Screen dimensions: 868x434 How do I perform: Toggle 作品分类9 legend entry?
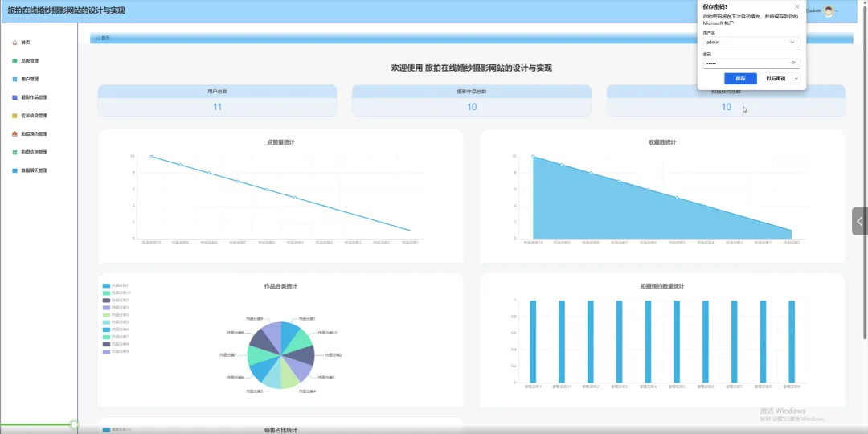click(x=116, y=351)
